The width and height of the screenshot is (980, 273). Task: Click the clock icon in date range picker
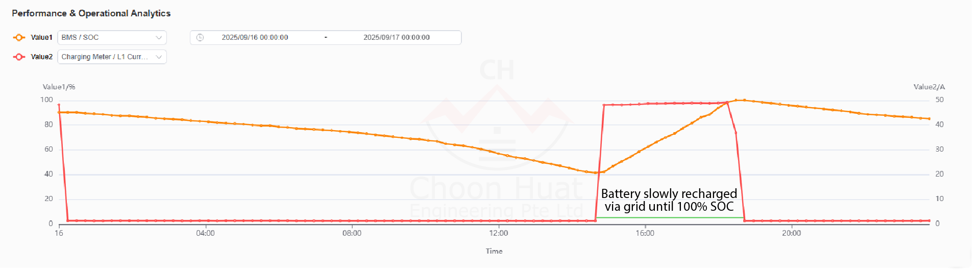[x=200, y=37]
